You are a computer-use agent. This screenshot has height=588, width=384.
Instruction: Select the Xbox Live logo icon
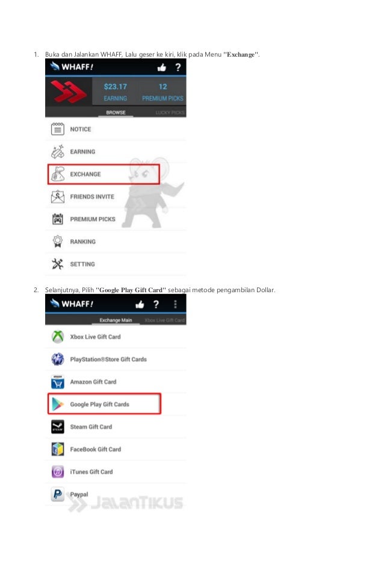pos(57,337)
